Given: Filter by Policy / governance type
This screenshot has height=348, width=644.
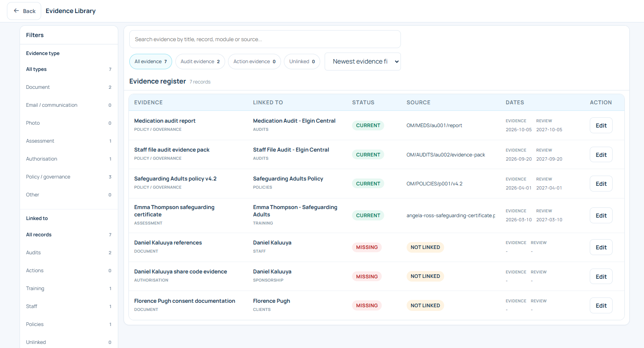Looking at the screenshot, I should pyautogui.click(x=69, y=177).
